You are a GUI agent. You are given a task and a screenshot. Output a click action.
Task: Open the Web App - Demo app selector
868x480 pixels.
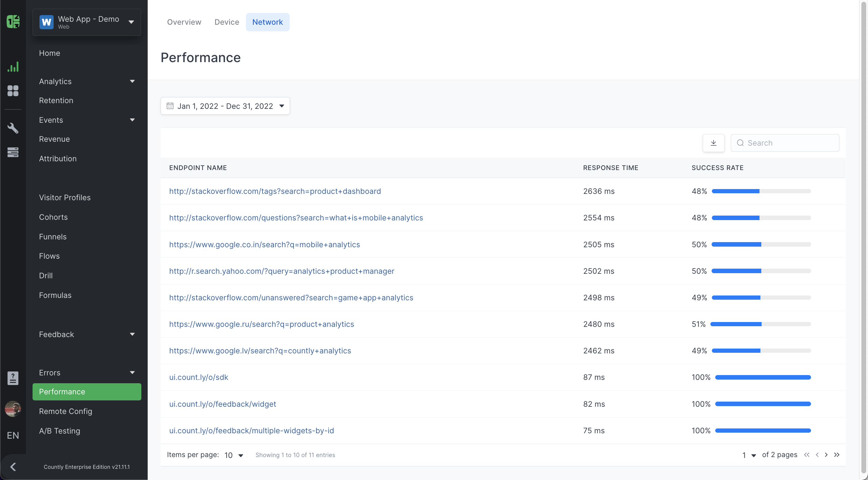86,22
